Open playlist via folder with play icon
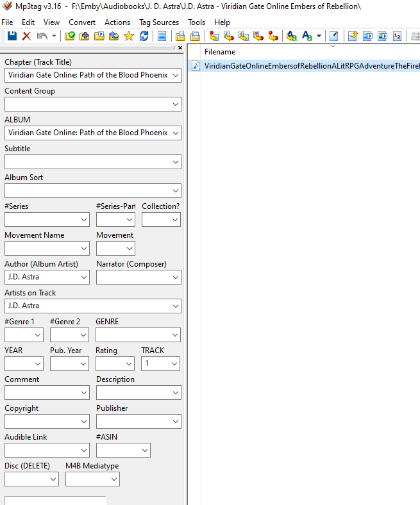Image resolution: width=420 pixels, height=505 pixels. point(99,36)
